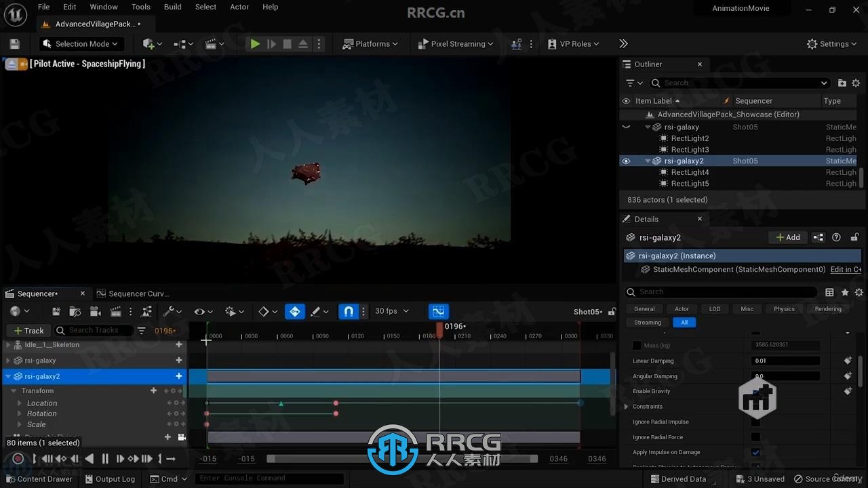Open Sequencer world globe menu
This screenshot has height=488, width=868.
coord(20,311)
